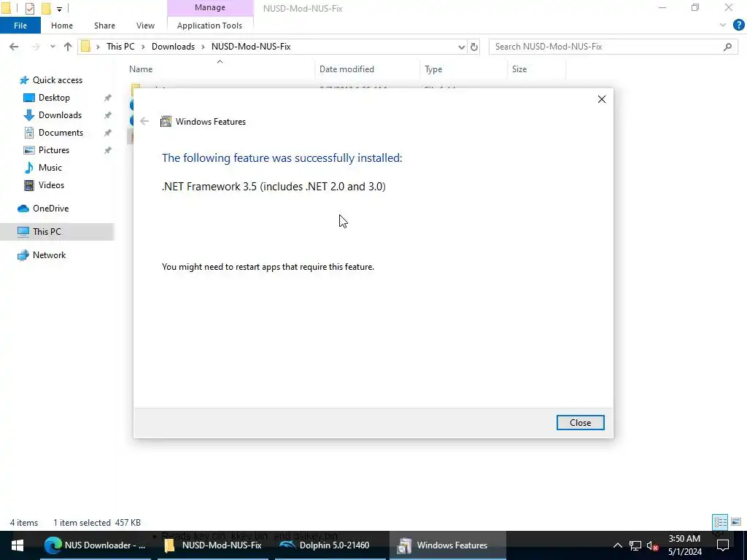Dismiss the Windows Features dialog with X
Screen dimensions: 747x560
tap(601, 99)
